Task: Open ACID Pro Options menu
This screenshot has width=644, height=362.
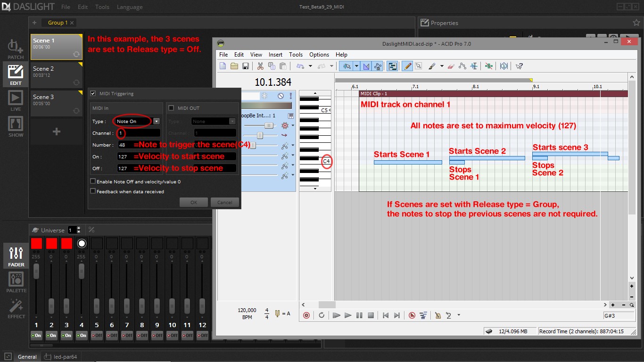Action: click(319, 55)
